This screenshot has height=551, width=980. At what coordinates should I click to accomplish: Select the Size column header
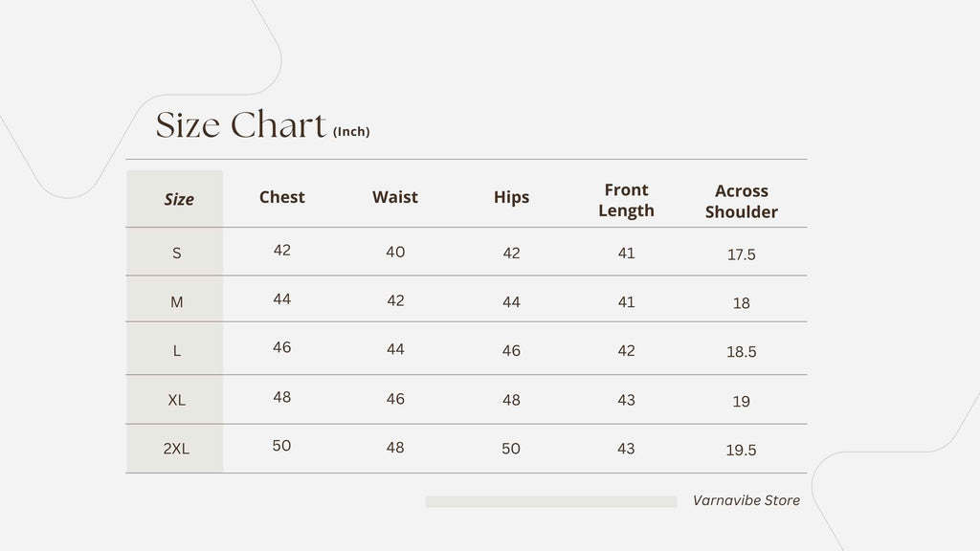pyautogui.click(x=179, y=199)
